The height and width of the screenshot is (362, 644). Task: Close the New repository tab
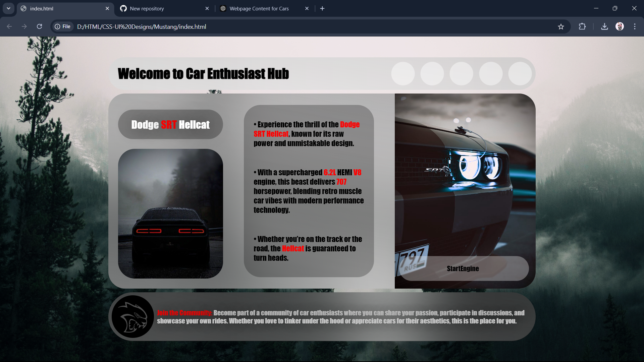pyautogui.click(x=207, y=8)
